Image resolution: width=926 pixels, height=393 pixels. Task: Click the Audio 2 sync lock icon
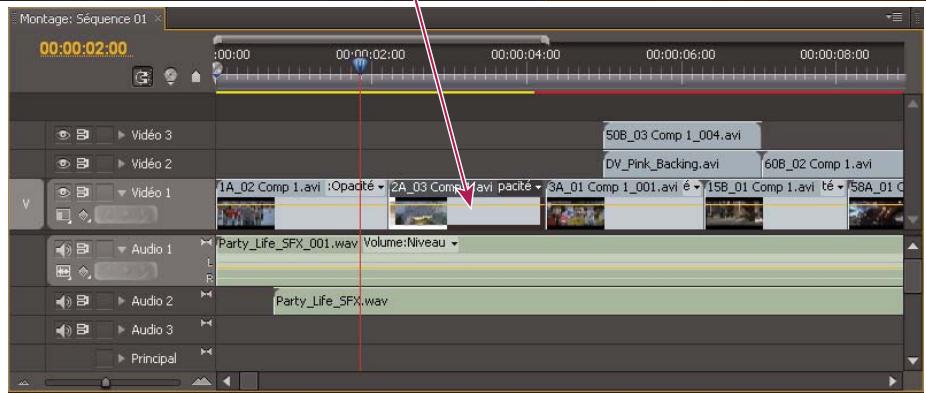coord(83,301)
